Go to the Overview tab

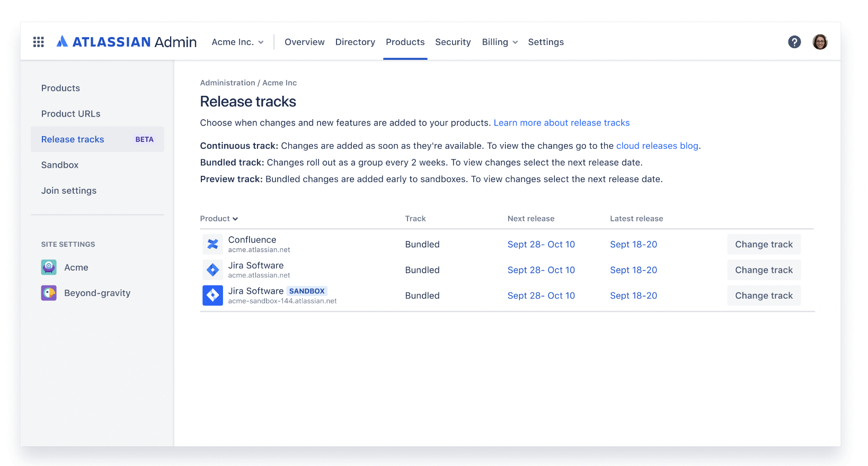[x=304, y=42]
